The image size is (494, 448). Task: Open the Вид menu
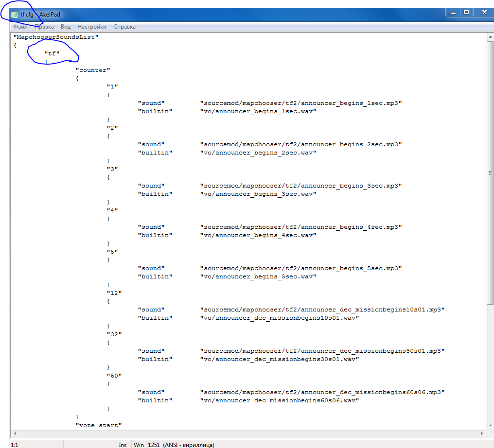click(66, 27)
